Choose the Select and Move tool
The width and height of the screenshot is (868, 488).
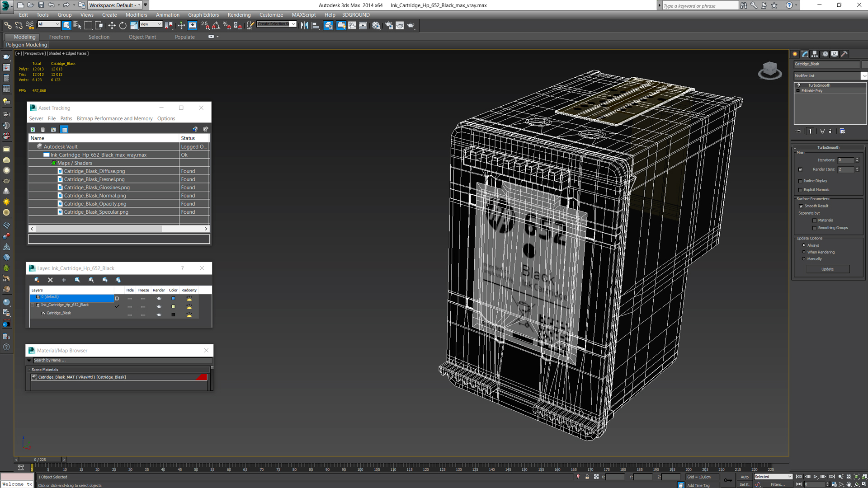[x=112, y=25]
